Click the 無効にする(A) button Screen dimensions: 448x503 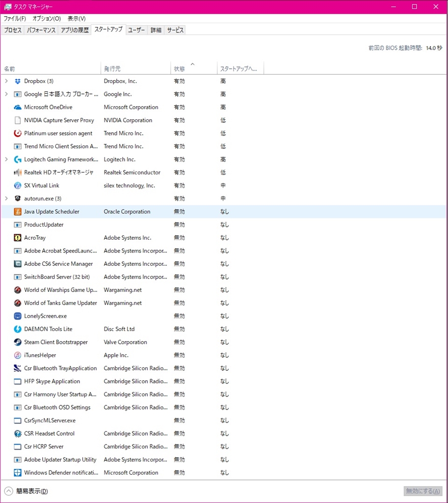[423, 491]
